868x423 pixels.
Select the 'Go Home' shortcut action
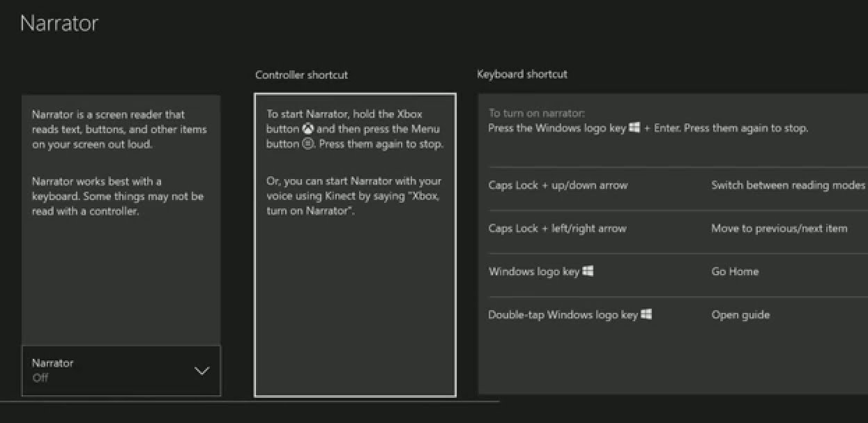point(735,272)
